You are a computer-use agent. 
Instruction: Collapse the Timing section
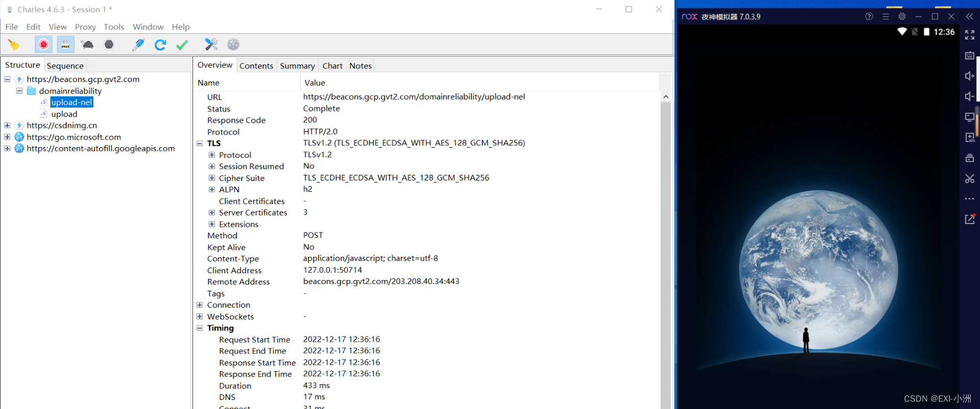(200, 328)
